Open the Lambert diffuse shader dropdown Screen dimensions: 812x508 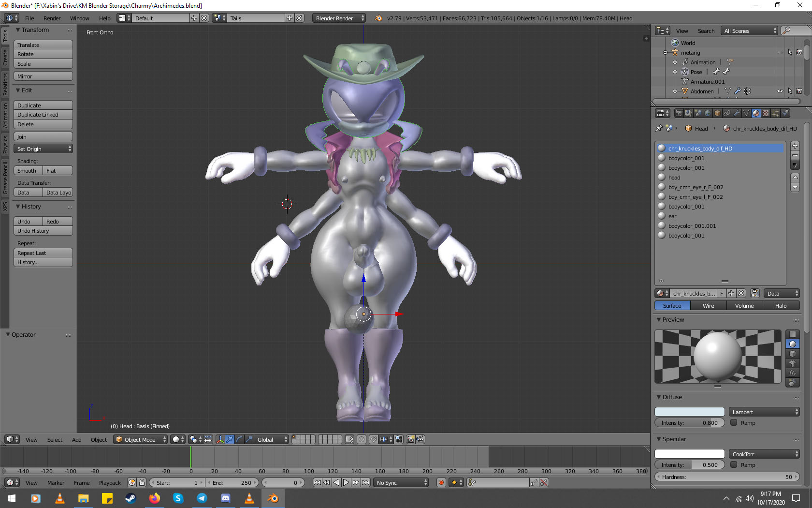pos(764,412)
